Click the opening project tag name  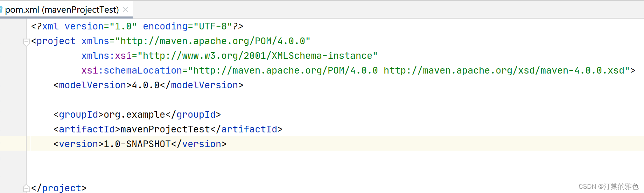[x=56, y=41]
